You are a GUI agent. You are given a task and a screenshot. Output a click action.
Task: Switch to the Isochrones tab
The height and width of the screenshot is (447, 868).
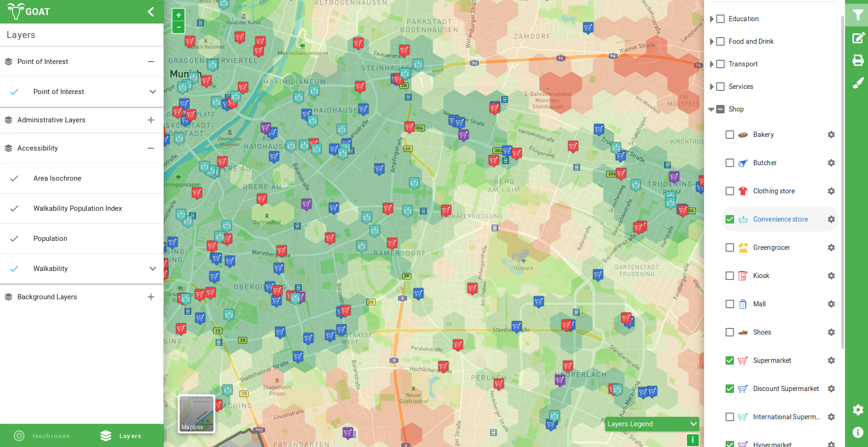point(42,436)
